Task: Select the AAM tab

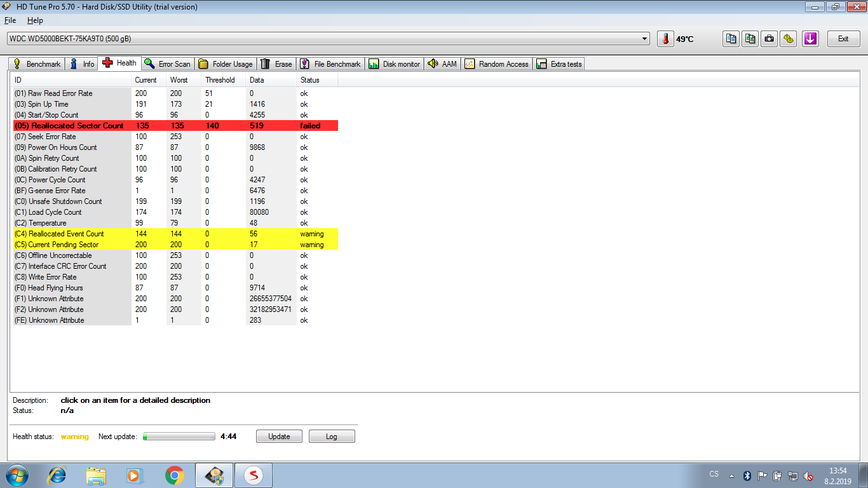Action: pos(442,64)
